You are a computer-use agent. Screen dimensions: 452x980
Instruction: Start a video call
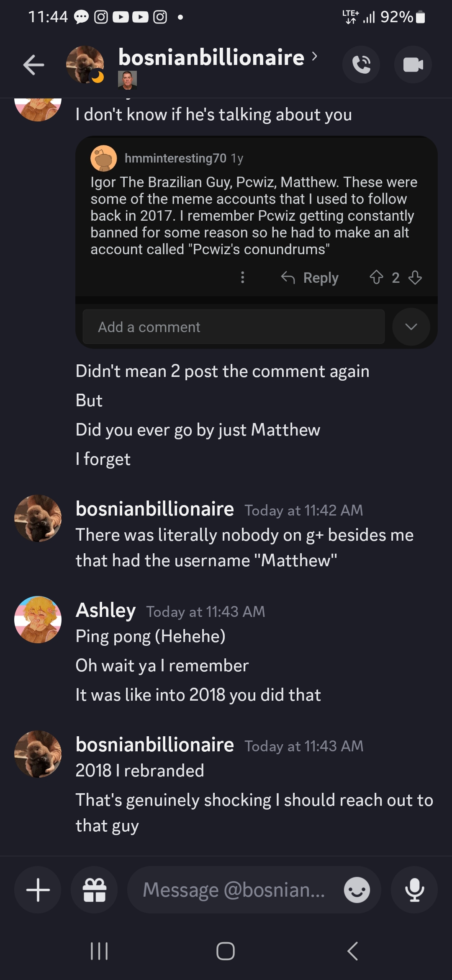point(413,64)
